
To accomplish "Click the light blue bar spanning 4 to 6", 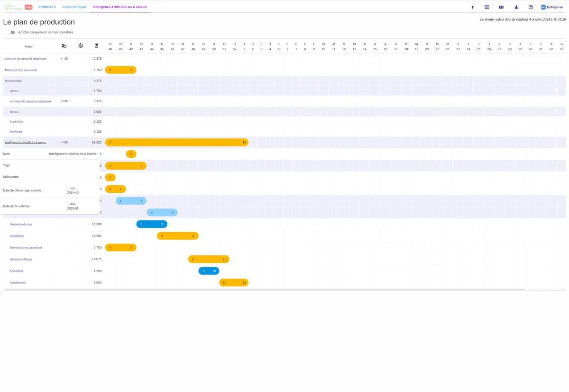I will [162, 212].
